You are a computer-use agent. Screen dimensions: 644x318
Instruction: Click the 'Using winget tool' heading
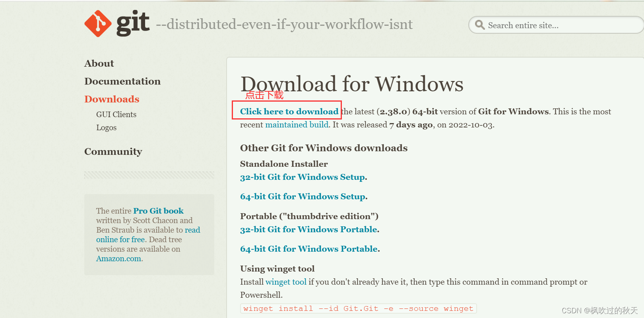click(x=277, y=269)
